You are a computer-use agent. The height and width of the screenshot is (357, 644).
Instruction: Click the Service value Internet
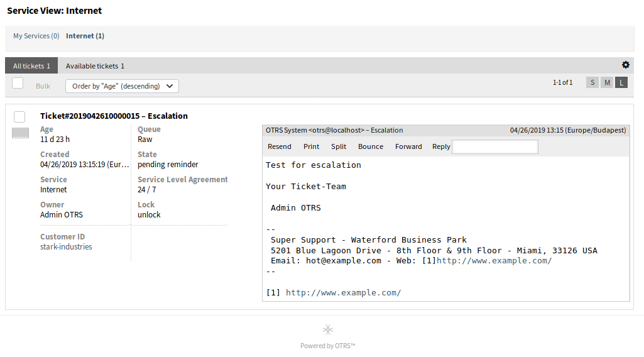click(53, 189)
